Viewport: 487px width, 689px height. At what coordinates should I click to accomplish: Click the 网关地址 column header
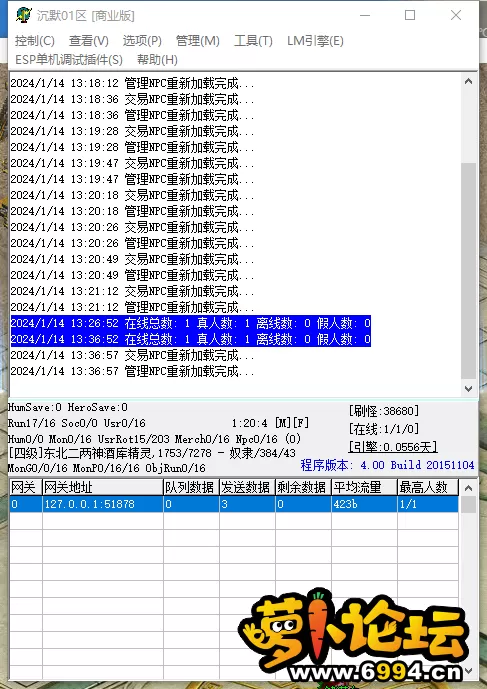coord(102,487)
